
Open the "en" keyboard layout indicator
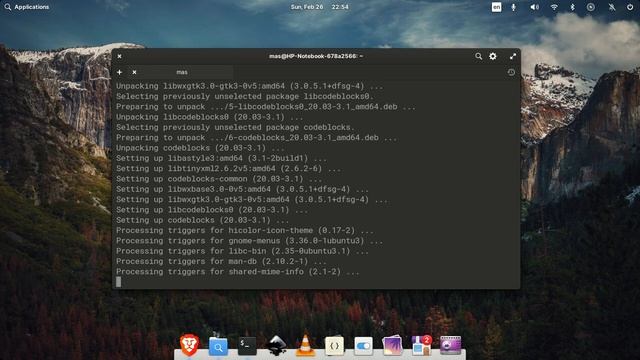click(x=496, y=7)
